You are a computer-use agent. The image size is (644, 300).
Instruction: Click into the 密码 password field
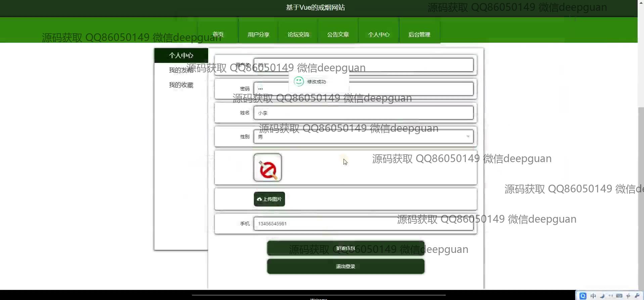[364, 89]
